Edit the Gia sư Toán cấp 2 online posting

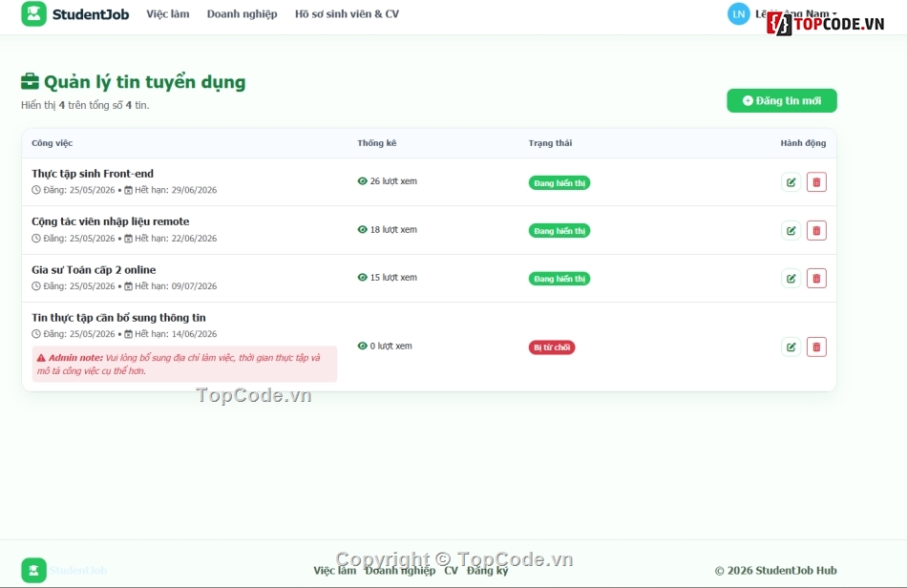[x=791, y=278]
